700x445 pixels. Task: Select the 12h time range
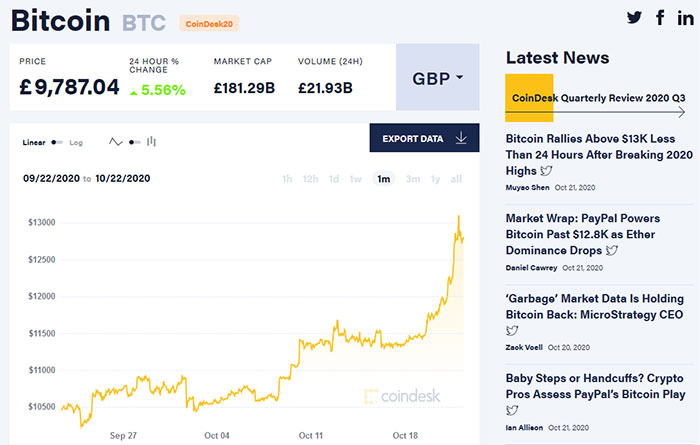click(310, 179)
